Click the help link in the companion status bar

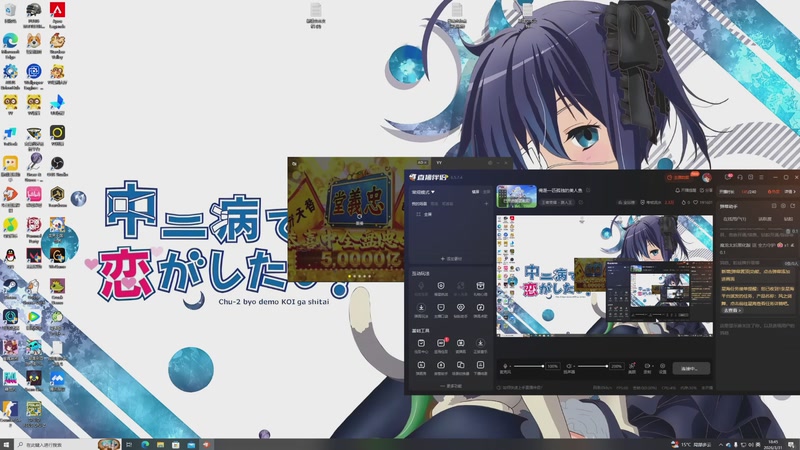coord(519,388)
